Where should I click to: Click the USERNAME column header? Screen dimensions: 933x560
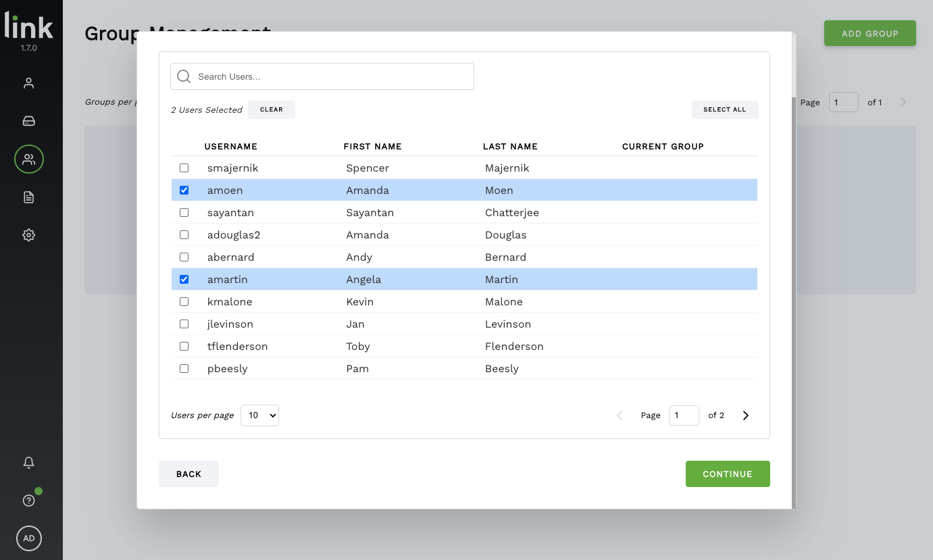231,147
